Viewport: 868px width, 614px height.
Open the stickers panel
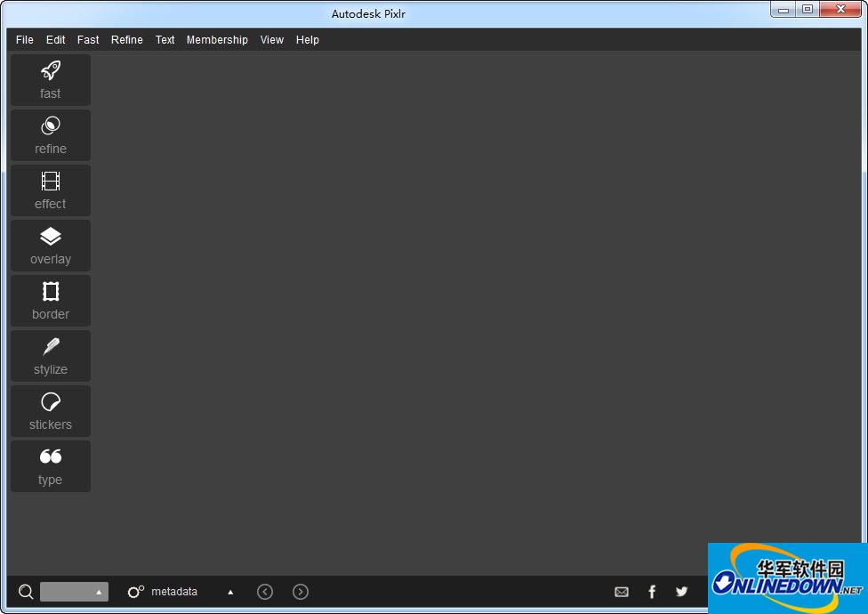point(51,411)
